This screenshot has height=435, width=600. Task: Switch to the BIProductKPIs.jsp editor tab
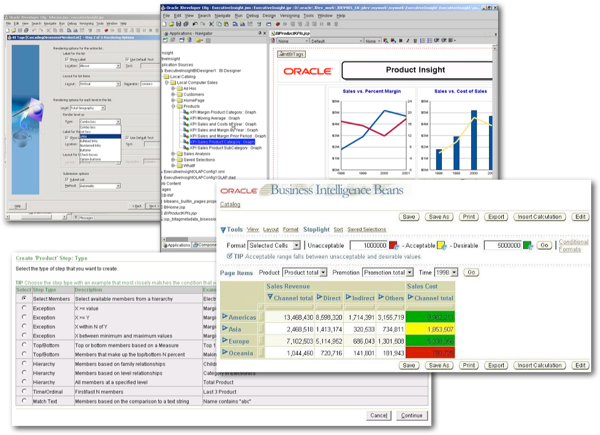point(290,33)
